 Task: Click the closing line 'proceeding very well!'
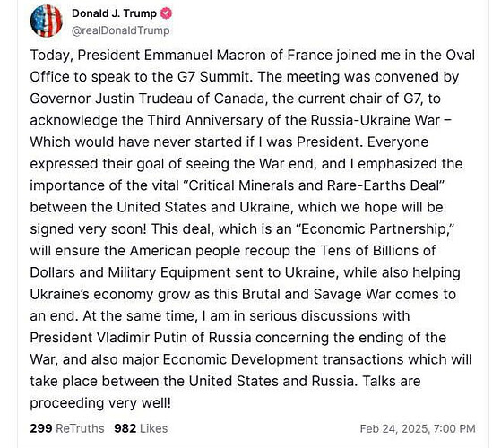[x=100, y=402]
